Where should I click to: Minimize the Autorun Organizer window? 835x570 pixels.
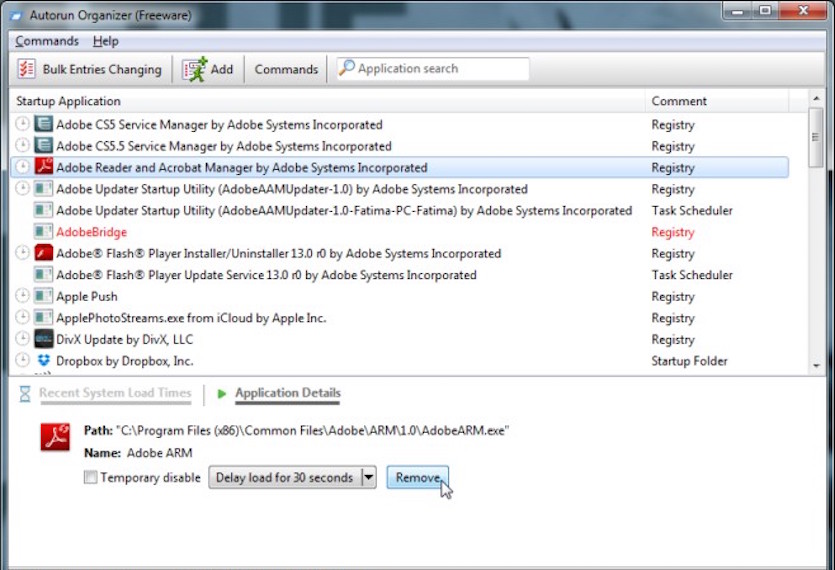pos(738,11)
